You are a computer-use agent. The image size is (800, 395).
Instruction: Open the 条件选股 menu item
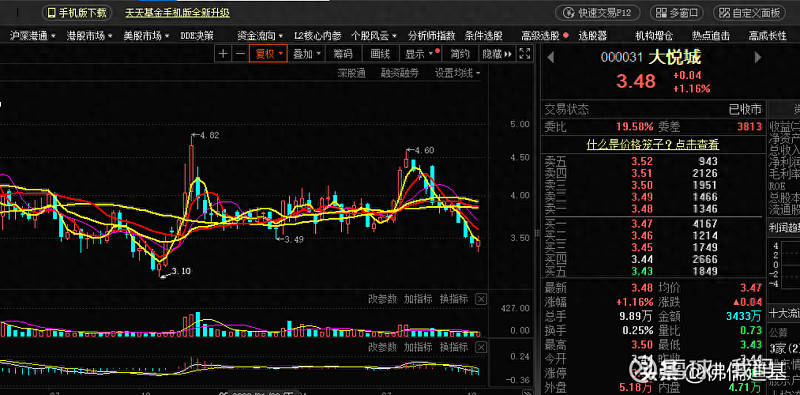pos(484,36)
